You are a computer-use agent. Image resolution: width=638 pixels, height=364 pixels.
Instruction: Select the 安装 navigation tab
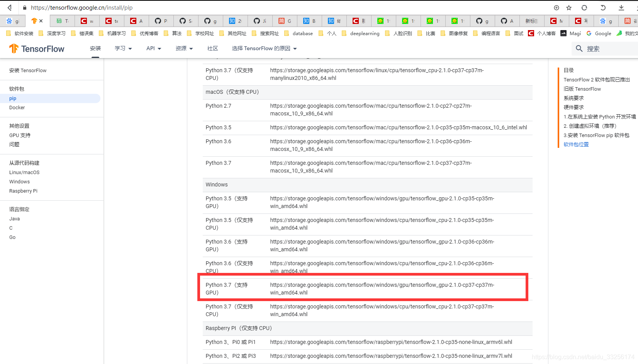point(95,49)
